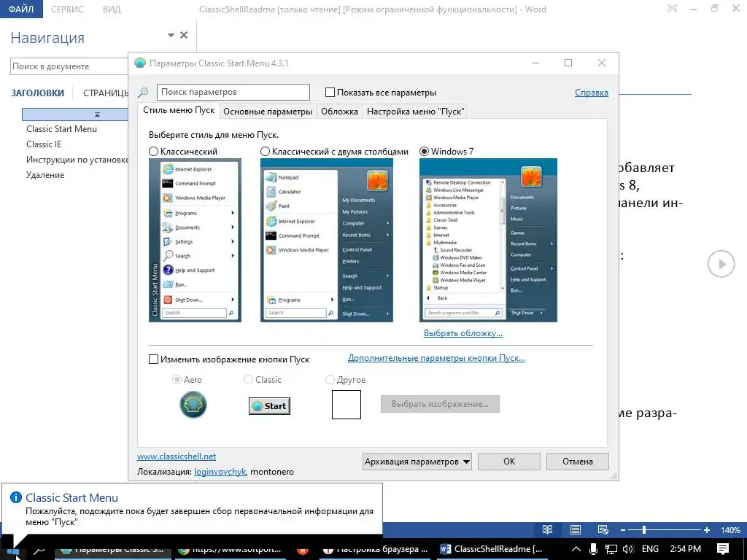Select the Стиль меню Пуск tab
Screen dimensions: 747x560
179,110
